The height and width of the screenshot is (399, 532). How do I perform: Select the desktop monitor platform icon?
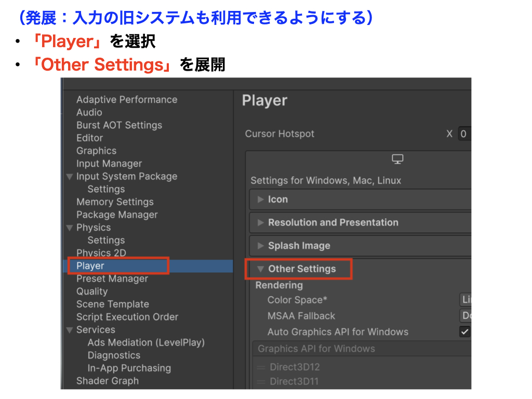coord(398,159)
